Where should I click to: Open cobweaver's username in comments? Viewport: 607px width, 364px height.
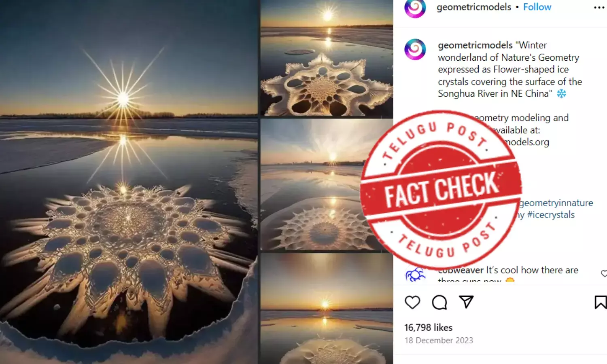point(461,270)
